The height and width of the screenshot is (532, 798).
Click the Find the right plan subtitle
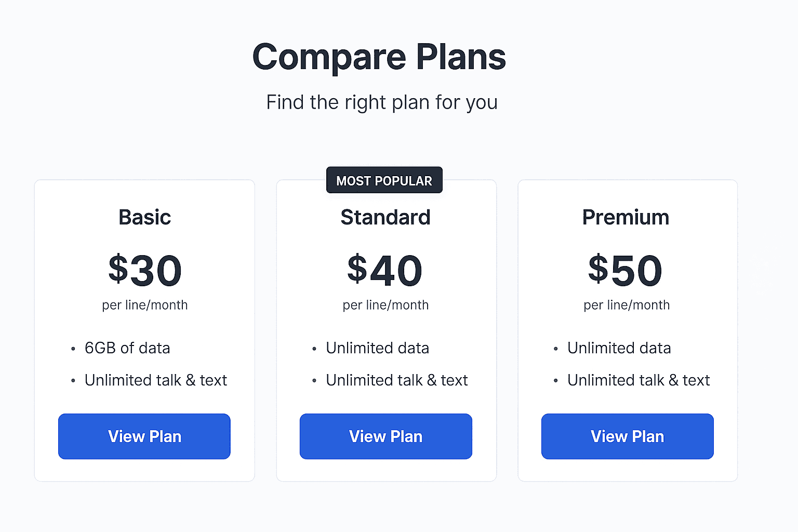pos(381,102)
